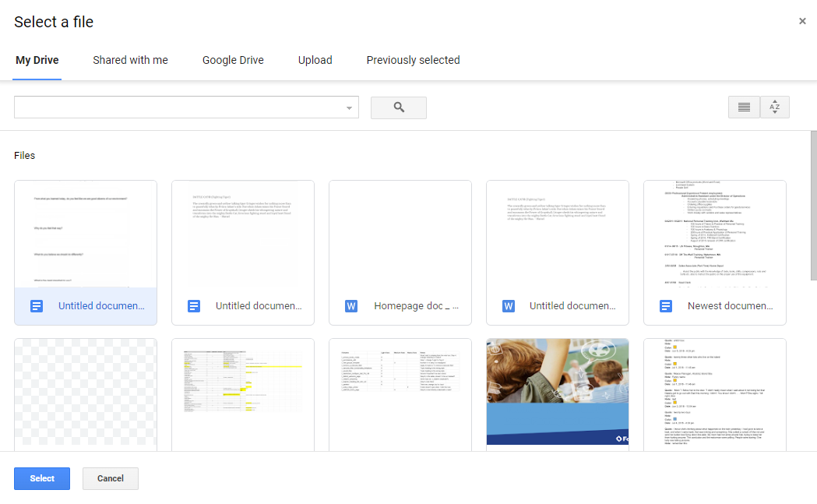Click inside the search input field
This screenshot has height=504, width=817.
[179, 107]
